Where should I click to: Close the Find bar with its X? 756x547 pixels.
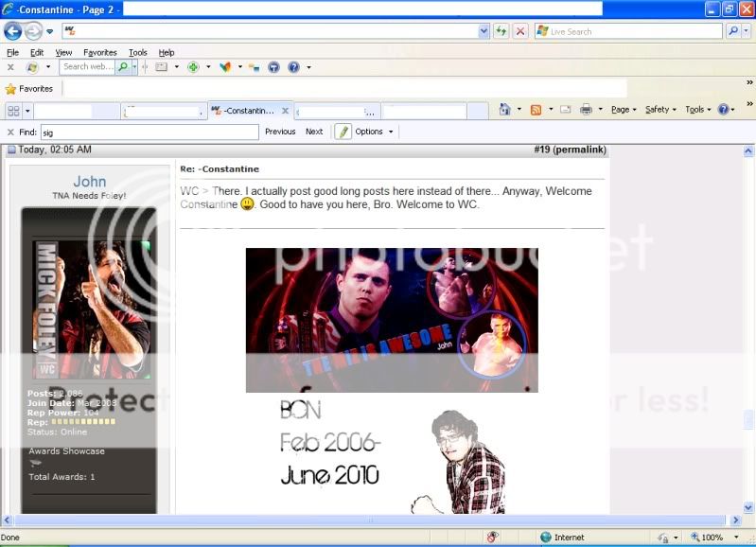[x=10, y=132]
